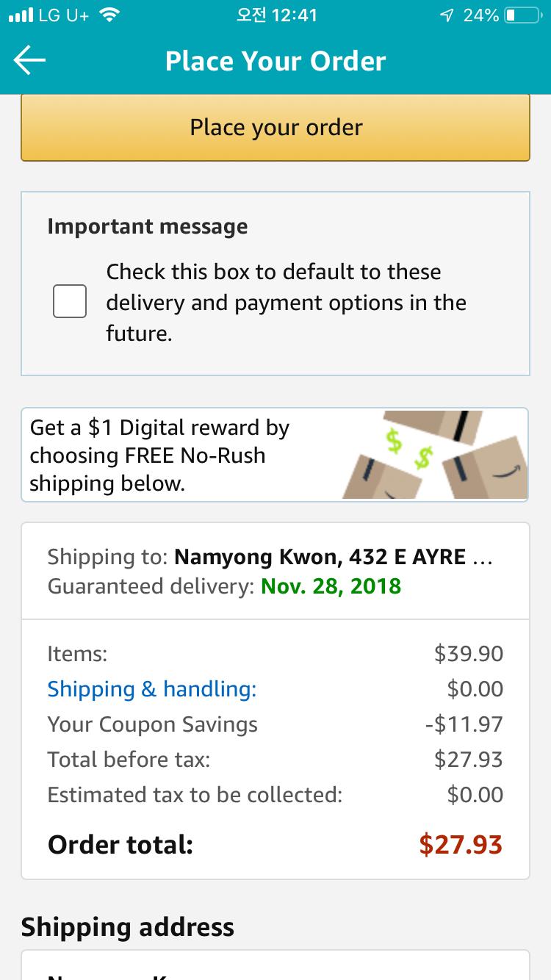Tap the Items $39.90 row
This screenshot has height=980, width=551.
(x=275, y=654)
